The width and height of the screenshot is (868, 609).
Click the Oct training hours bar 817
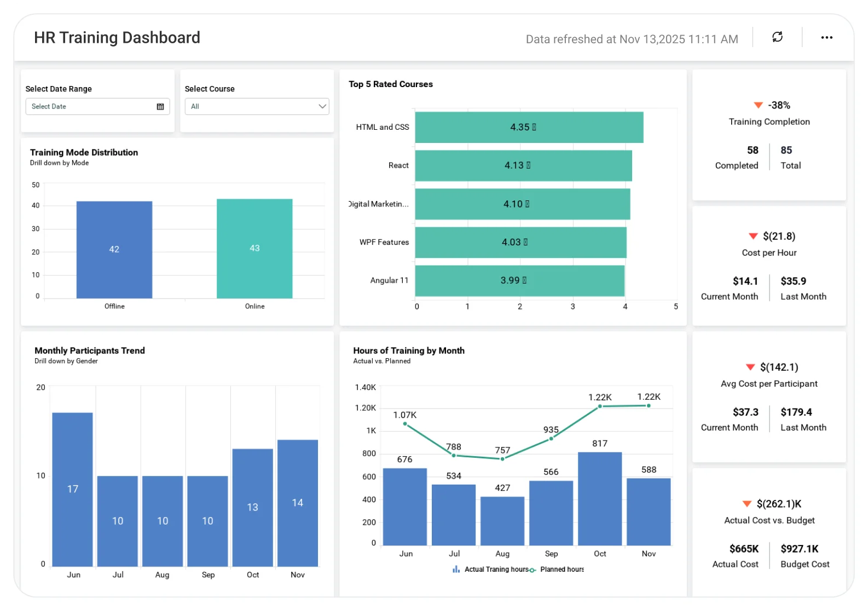click(600, 499)
